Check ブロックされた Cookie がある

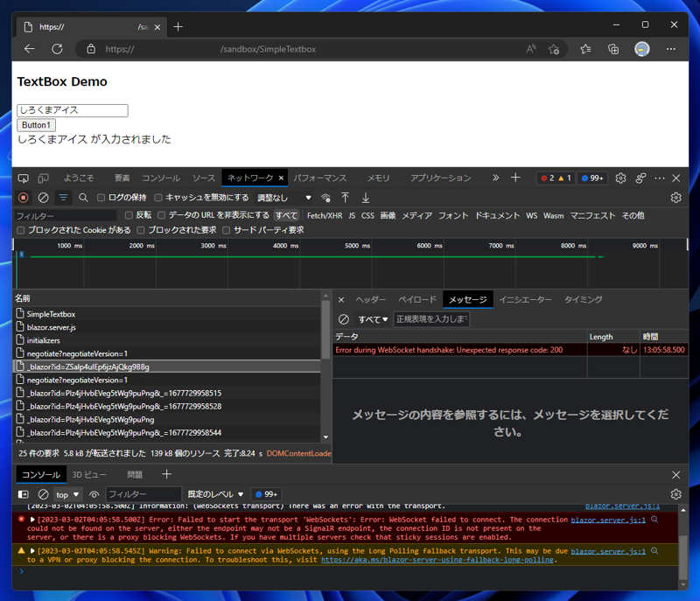tap(20, 230)
